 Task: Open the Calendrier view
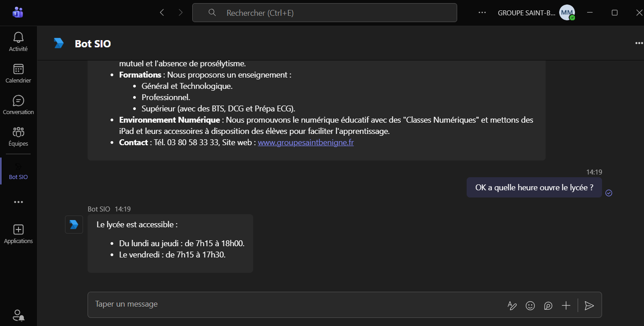coord(19,73)
